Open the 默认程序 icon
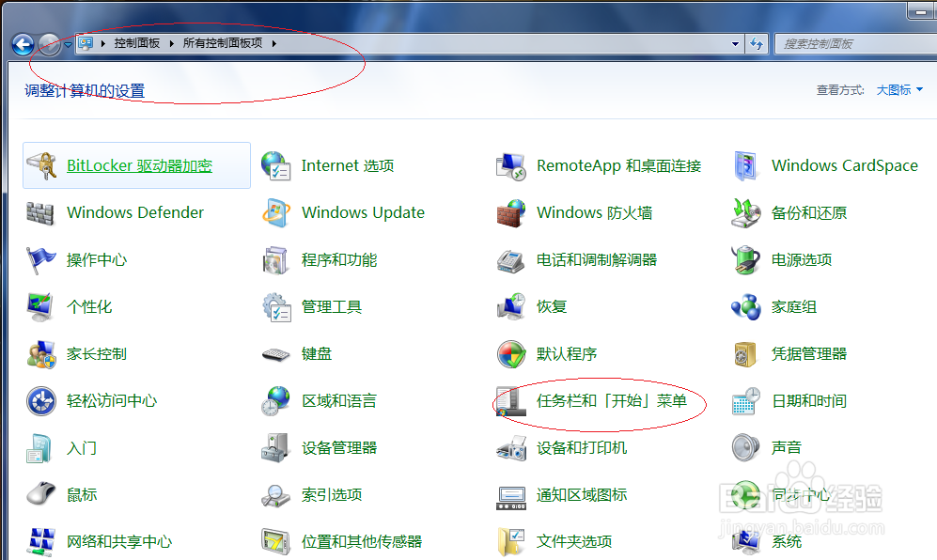 click(x=511, y=354)
